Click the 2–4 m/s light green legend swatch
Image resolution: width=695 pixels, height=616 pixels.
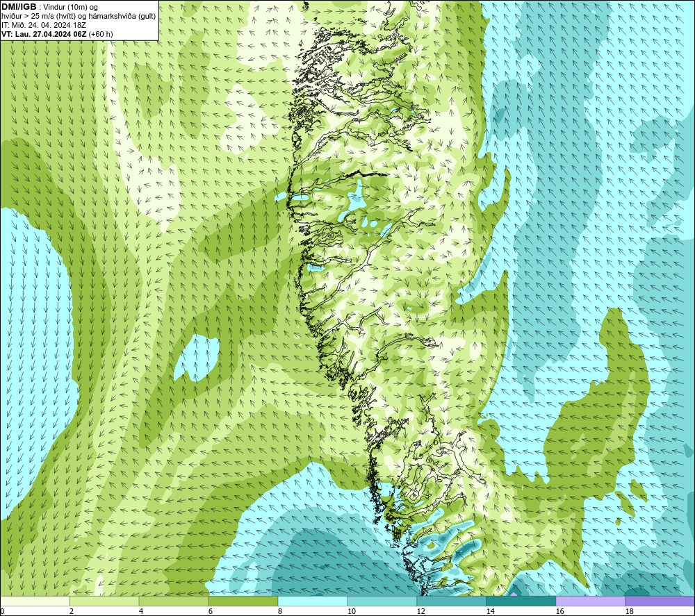coord(104,601)
